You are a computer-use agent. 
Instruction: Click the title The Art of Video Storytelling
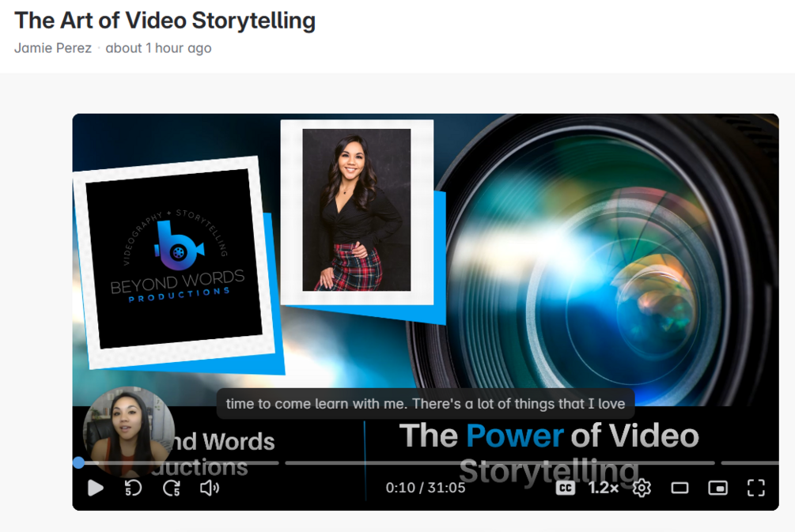coord(165,21)
